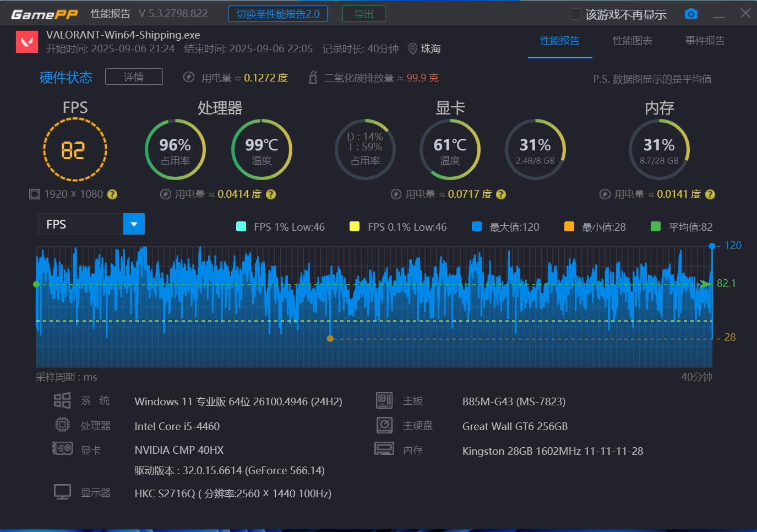Image resolution: width=757 pixels, height=532 pixels.
Task: Open the FPS chart metric dropdown
Action: [x=91, y=224]
